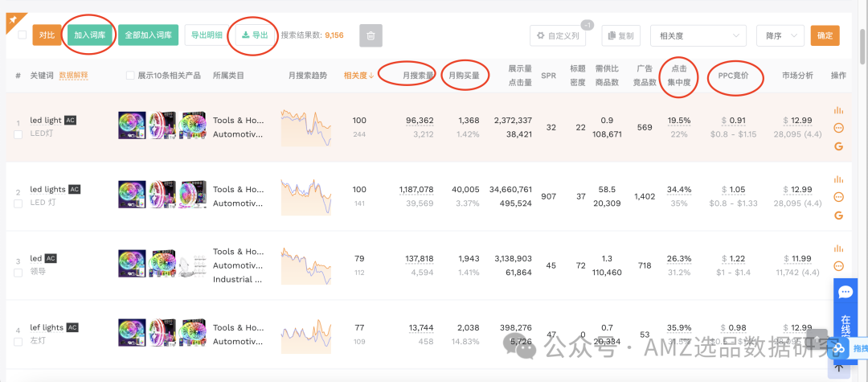Click the pin icon at table corner

(x=13, y=19)
